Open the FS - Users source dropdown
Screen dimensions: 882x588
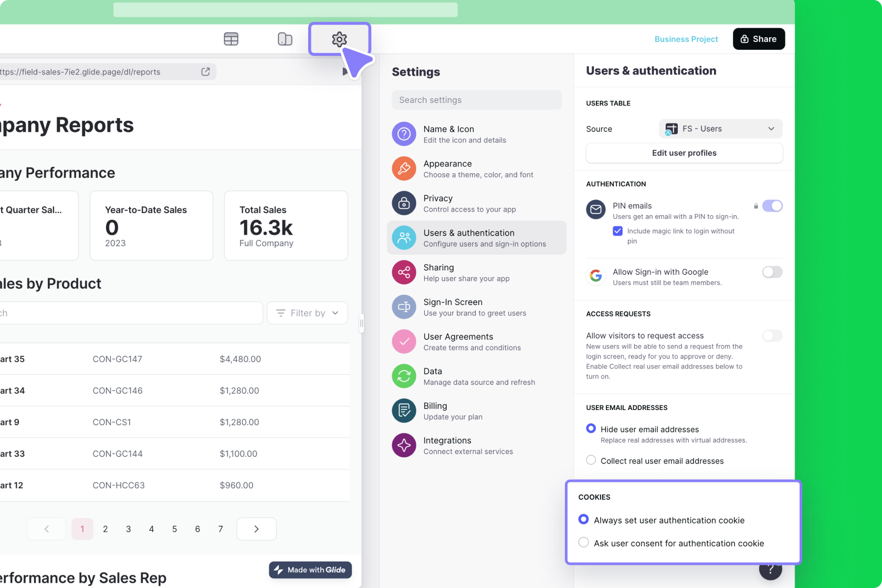point(720,129)
